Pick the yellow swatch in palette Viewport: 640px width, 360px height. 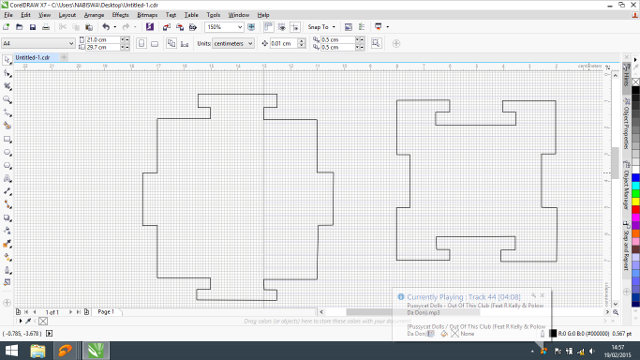pyautogui.click(x=636, y=202)
